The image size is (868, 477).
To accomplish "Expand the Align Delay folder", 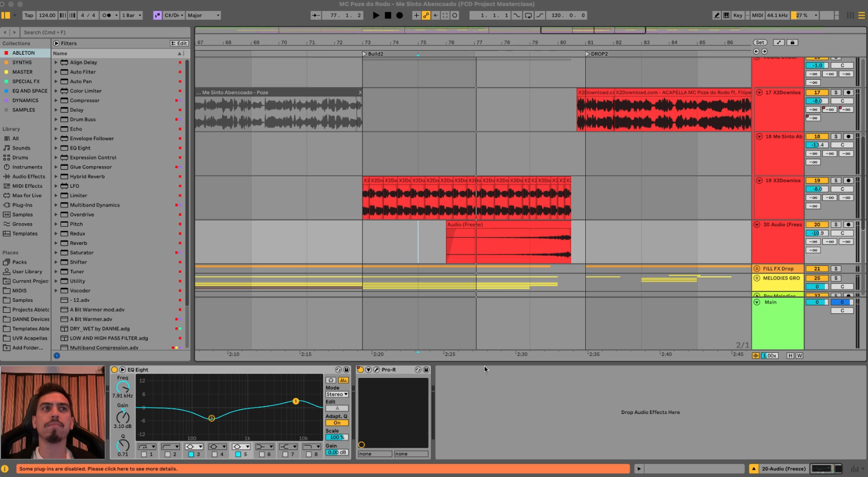I will click(x=56, y=63).
